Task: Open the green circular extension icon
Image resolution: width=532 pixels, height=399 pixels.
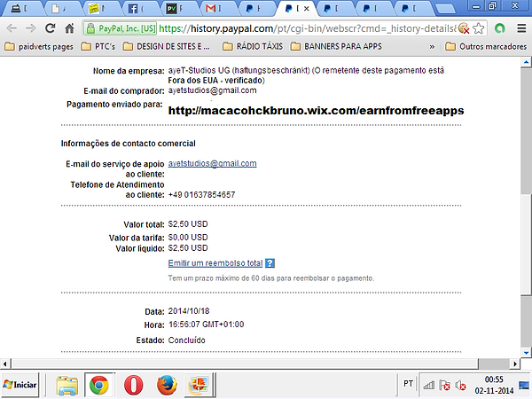Action: (499, 28)
